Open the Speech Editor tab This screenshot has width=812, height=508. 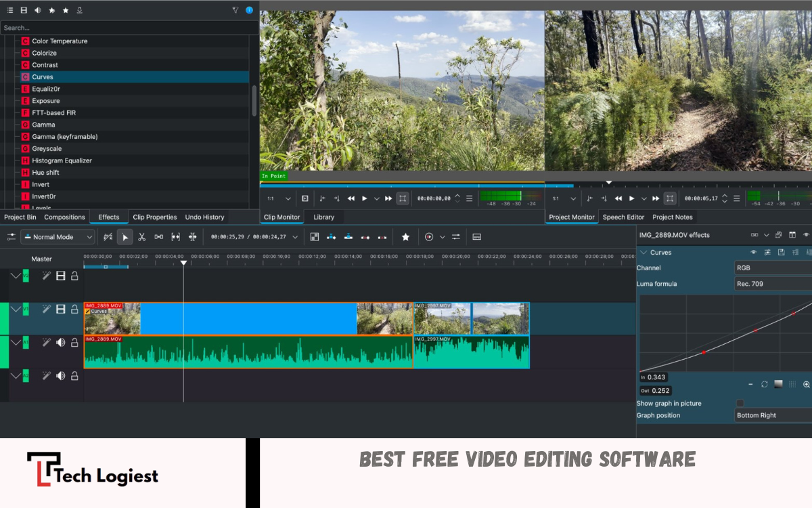[x=623, y=217]
